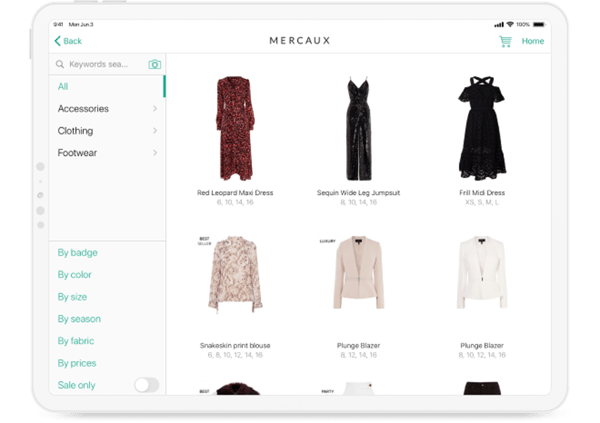Tap the Wi-Fi status icon
The image size is (600, 423).
510,24
